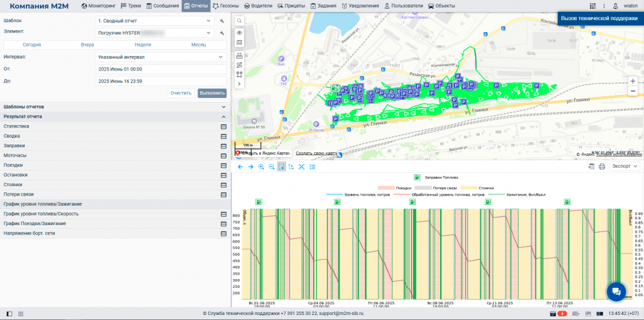Toggle the chart legend list icon
Viewport: 644px width, 320px height.
click(x=312, y=167)
